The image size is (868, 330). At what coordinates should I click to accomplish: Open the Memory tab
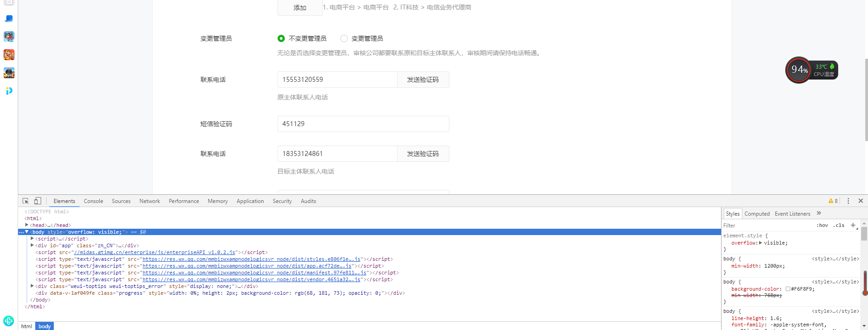pos(218,201)
